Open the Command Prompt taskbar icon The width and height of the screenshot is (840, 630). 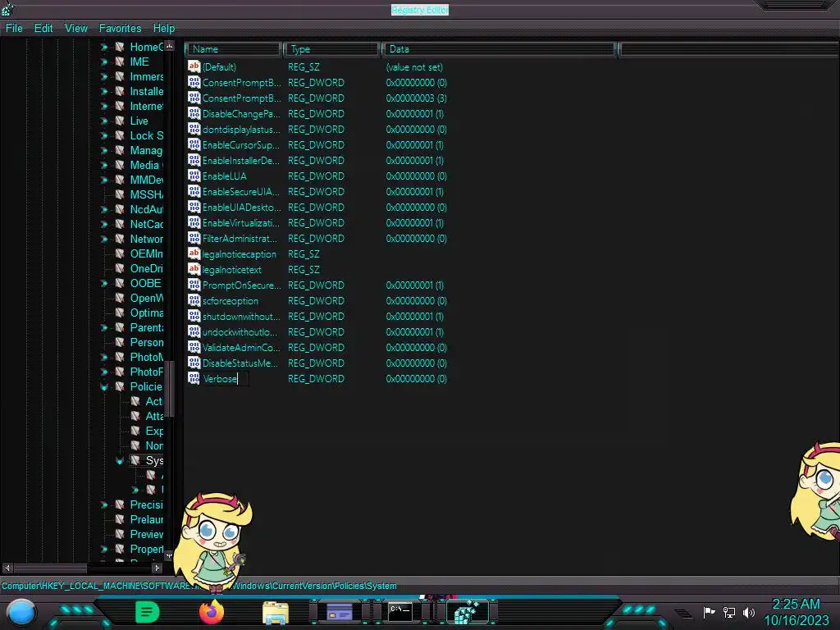400,611
